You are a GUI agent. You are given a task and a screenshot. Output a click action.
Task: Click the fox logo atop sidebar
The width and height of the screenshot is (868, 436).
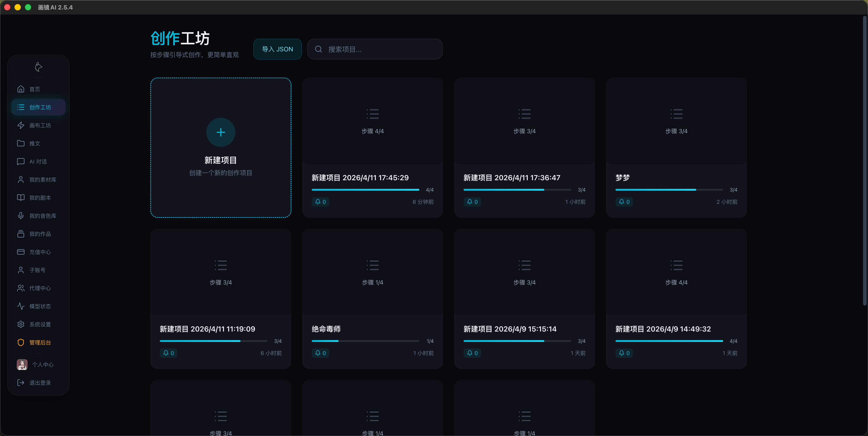tap(38, 67)
